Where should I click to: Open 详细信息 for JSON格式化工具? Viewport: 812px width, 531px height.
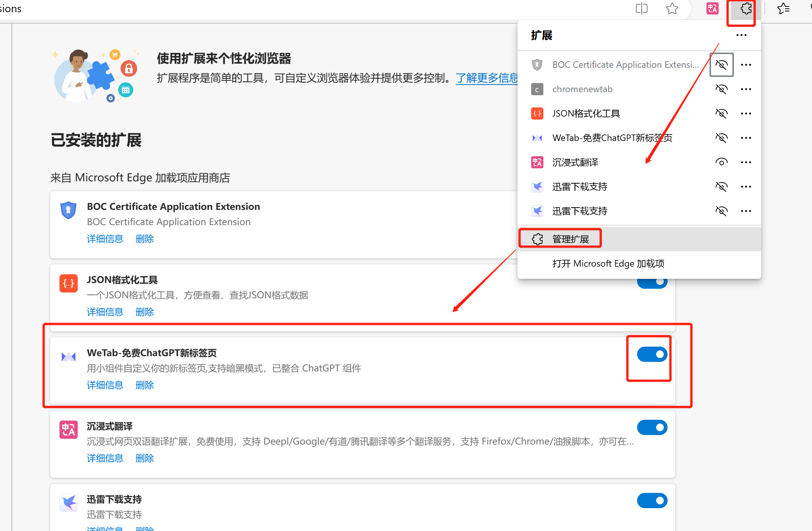(105, 312)
